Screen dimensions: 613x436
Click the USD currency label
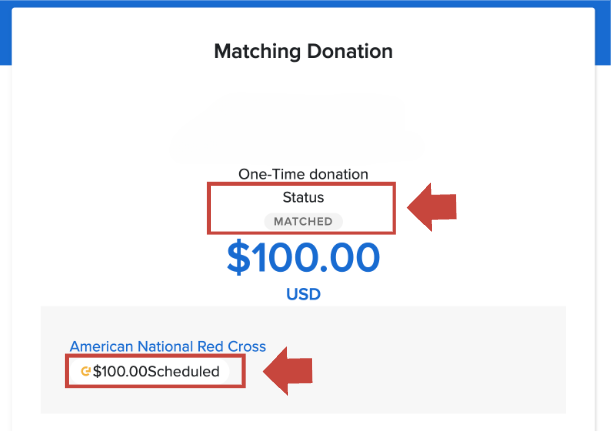pyautogui.click(x=303, y=296)
